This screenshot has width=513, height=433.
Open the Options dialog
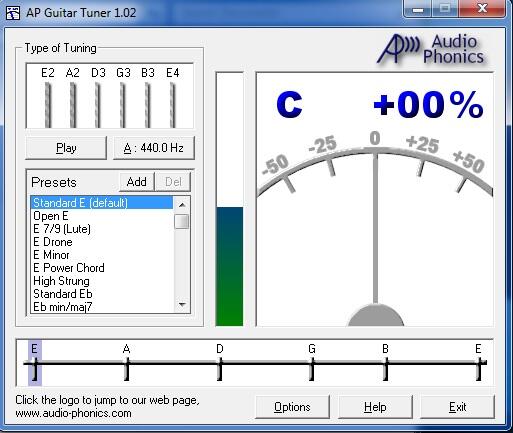292,407
